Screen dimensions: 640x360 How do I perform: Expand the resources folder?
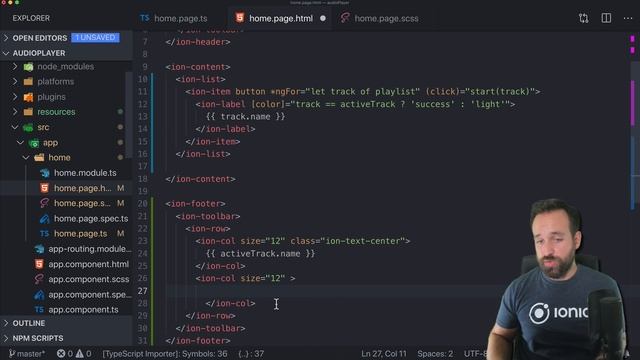[15, 111]
